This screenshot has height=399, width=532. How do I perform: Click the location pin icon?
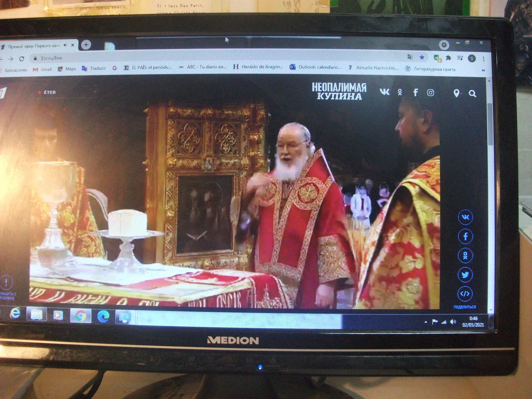point(456,93)
